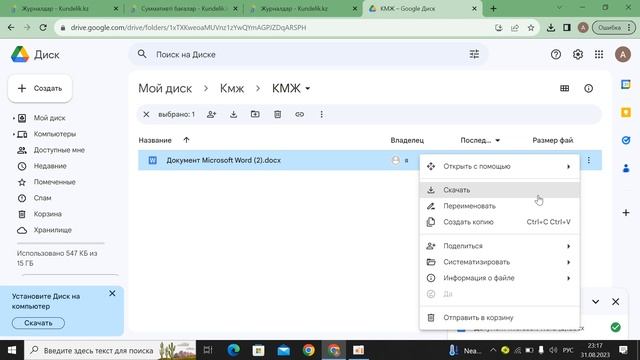
Task: Open Drive settings gear icon
Action: (578, 54)
